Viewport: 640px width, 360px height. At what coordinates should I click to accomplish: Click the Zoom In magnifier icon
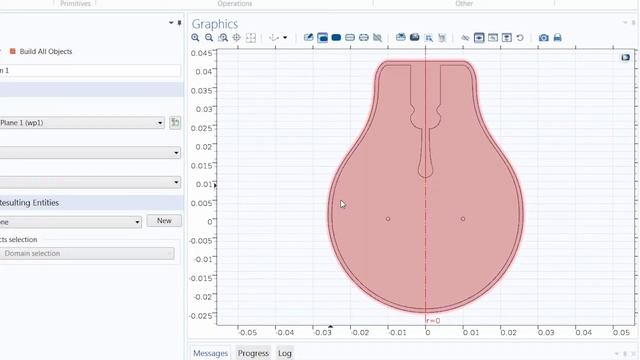(195, 38)
